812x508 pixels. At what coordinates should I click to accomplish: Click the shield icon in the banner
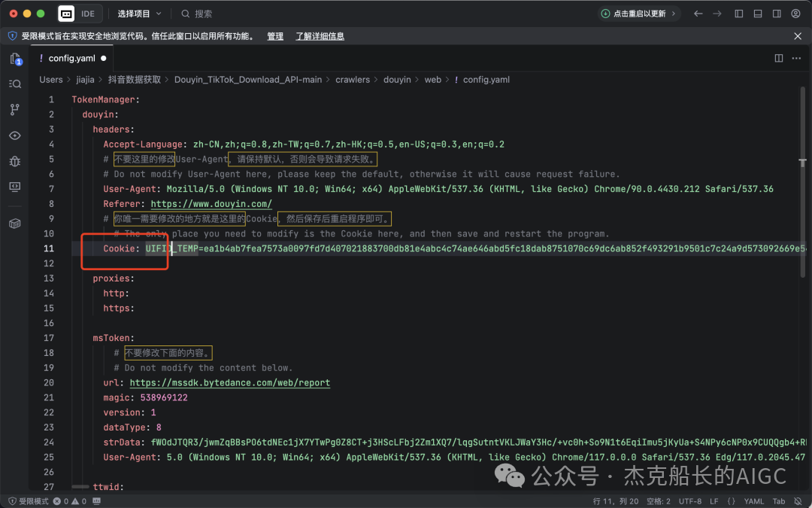13,36
